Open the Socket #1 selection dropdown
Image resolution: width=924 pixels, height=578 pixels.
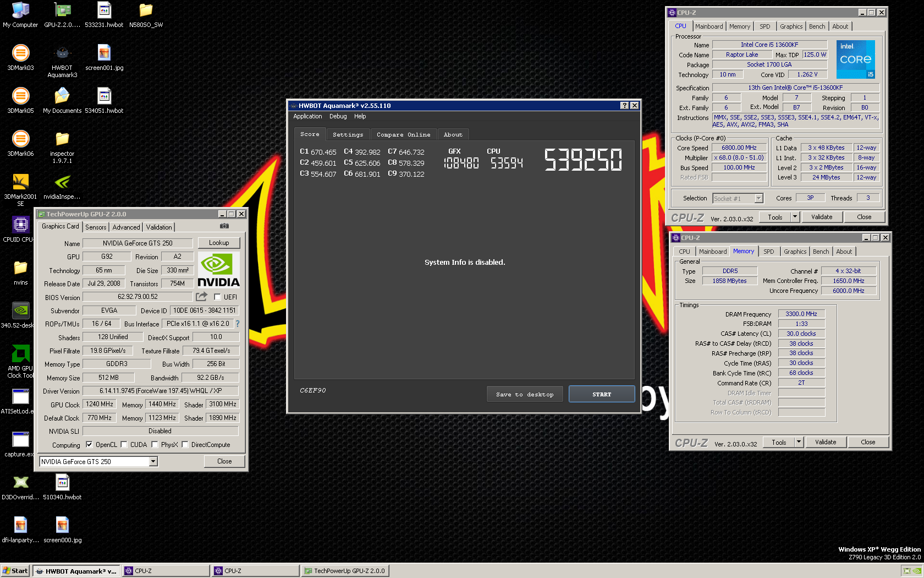[x=759, y=199]
